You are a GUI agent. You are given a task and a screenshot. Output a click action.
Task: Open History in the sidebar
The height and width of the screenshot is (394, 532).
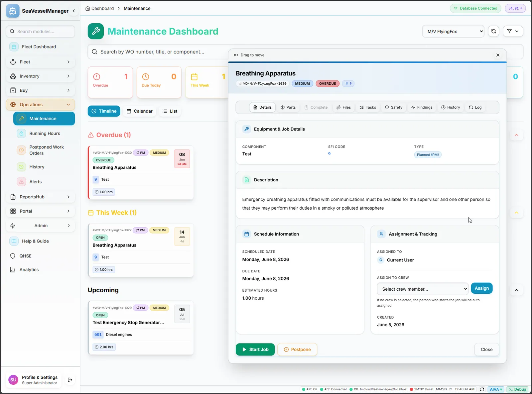[x=44, y=167]
